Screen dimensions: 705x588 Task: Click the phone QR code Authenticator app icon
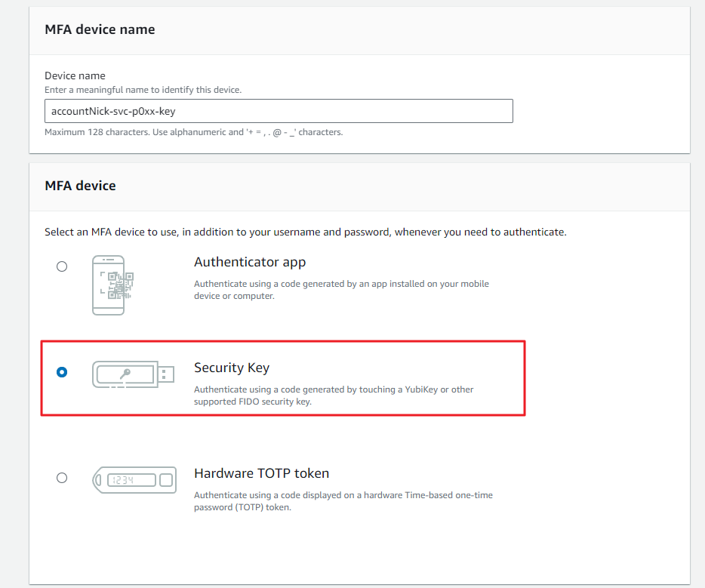pyautogui.click(x=113, y=285)
